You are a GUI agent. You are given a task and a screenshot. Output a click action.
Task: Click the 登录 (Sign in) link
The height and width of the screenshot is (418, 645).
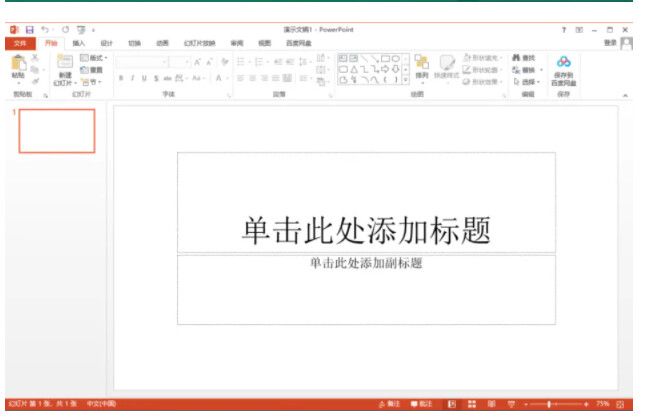pyautogui.click(x=610, y=43)
